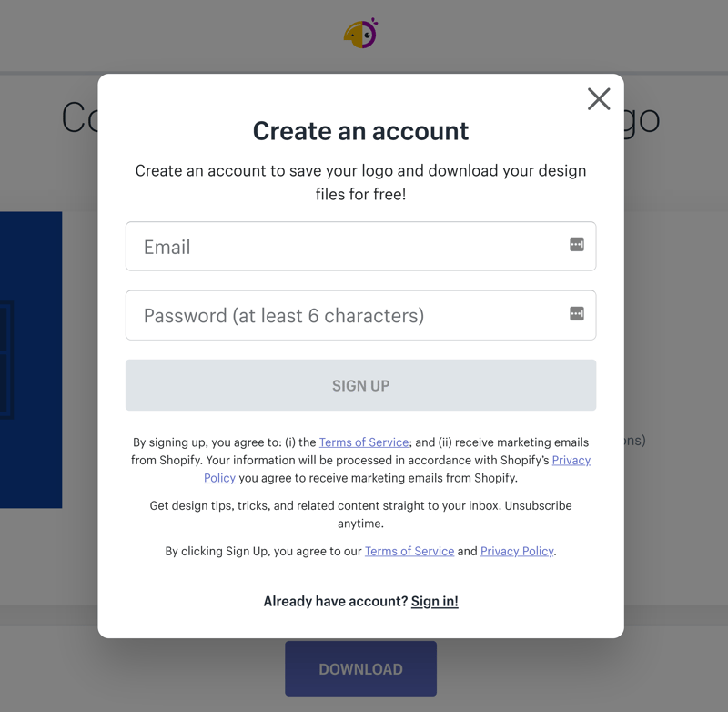
Task: Click the "ns)" text peeking right of dialog
Action: pos(635,441)
